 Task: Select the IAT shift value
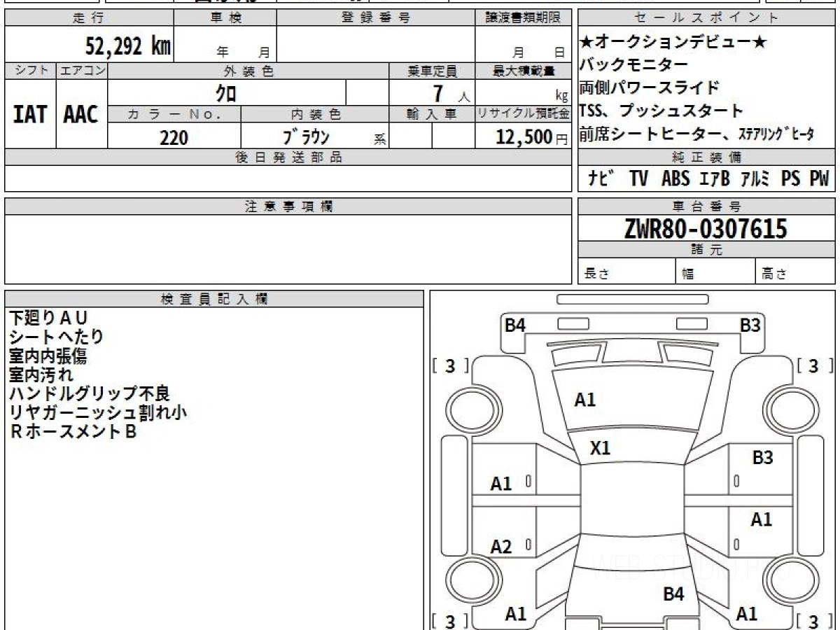30,115
